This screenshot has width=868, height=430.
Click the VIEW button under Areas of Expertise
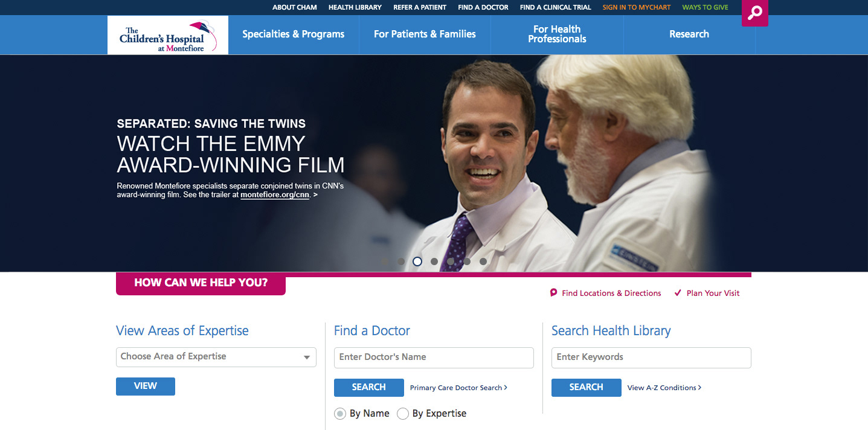coord(146,387)
